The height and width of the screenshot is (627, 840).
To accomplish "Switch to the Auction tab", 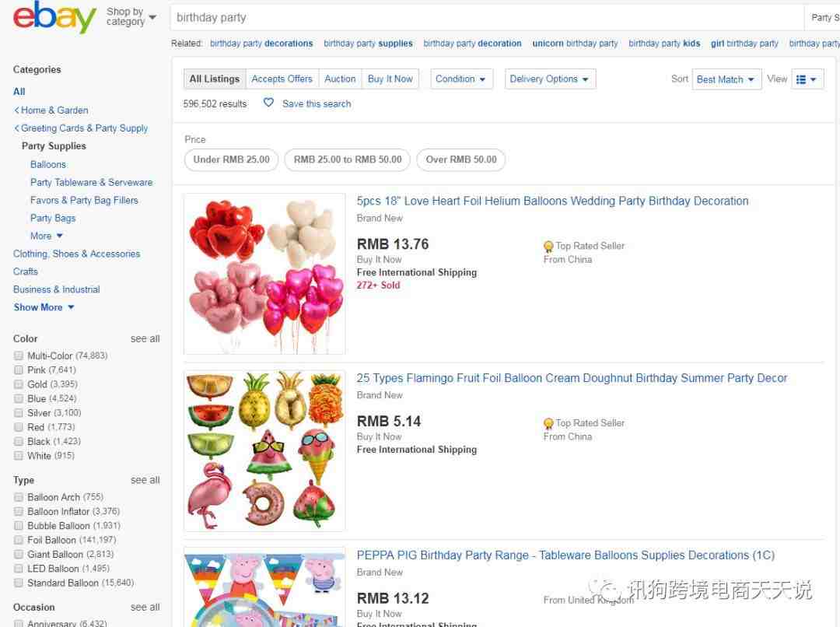I will coord(340,79).
